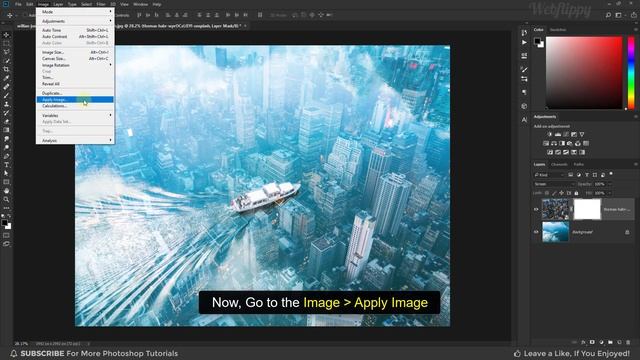Choose Calculations from the Image menu
This screenshot has width=640, height=360.
point(75,106)
